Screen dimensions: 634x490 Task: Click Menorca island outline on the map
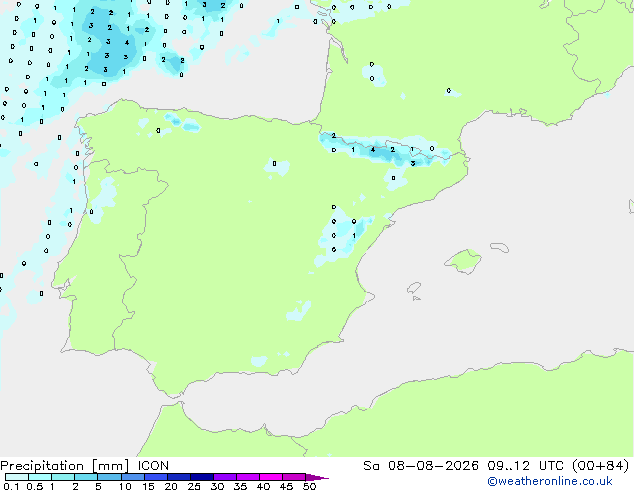tap(500, 247)
